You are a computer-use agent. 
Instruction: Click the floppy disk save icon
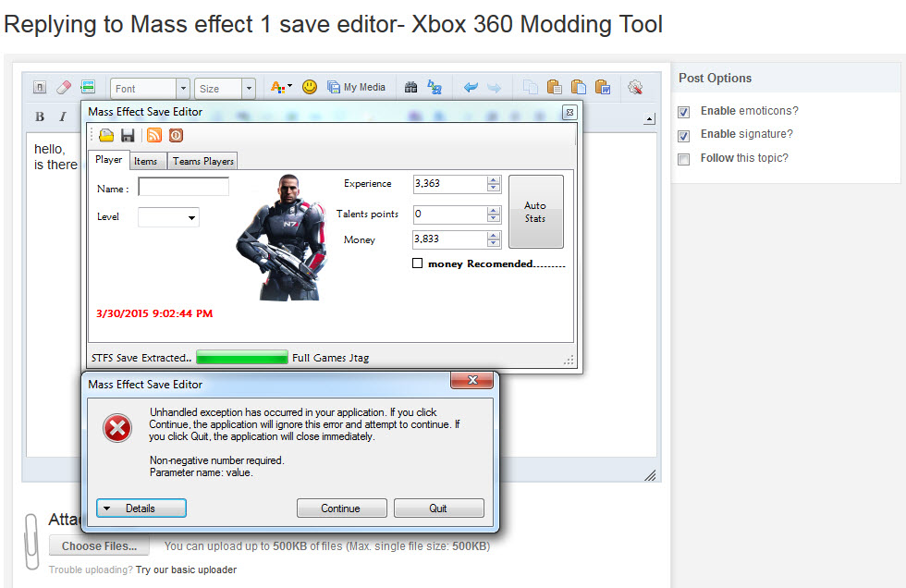(129, 135)
